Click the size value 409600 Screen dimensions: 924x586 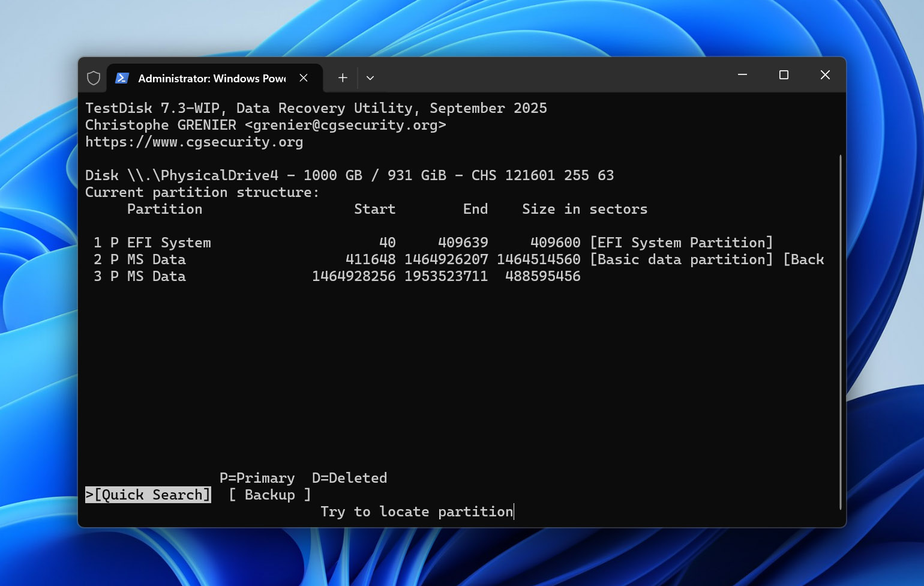556,243
